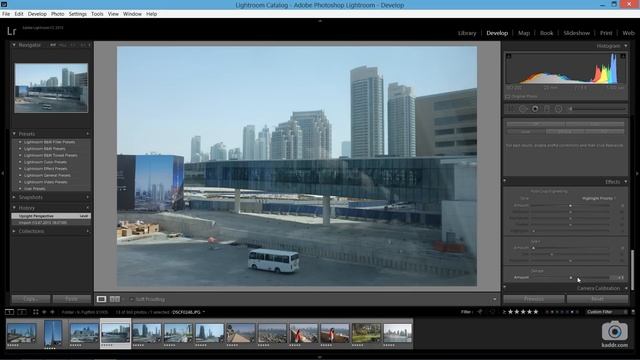
Task: Open Grid view from filmstrip bar
Action: point(36,312)
